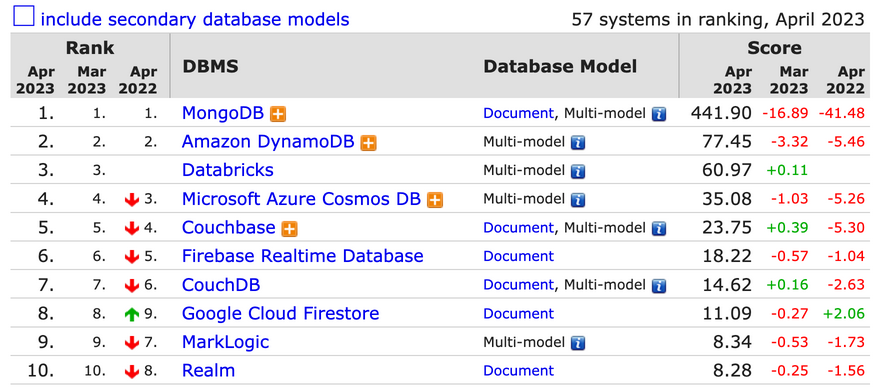Open the Microsoft Azure Cosmos DB link
The width and height of the screenshot is (876, 387).
pyautogui.click(x=301, y=198)
